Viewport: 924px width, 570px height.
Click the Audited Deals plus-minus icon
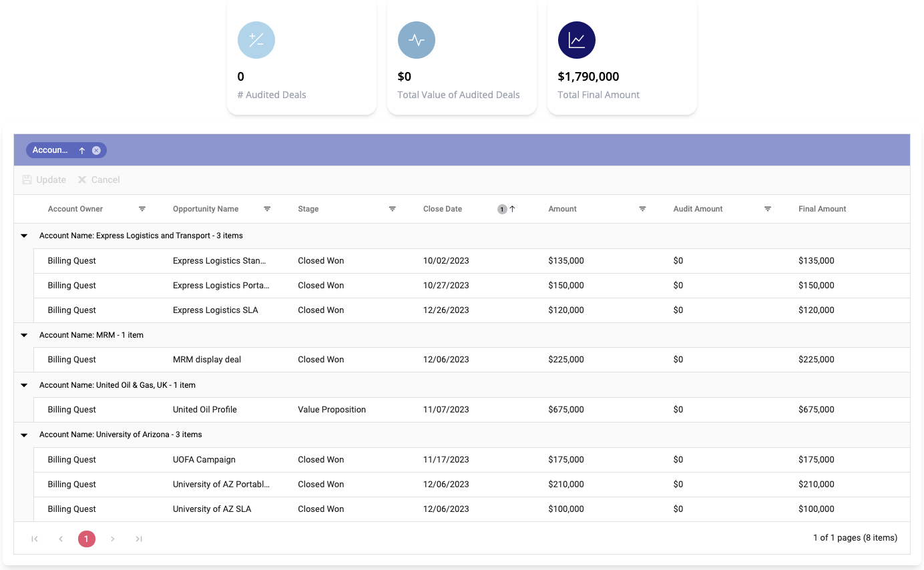coord(256,40)
